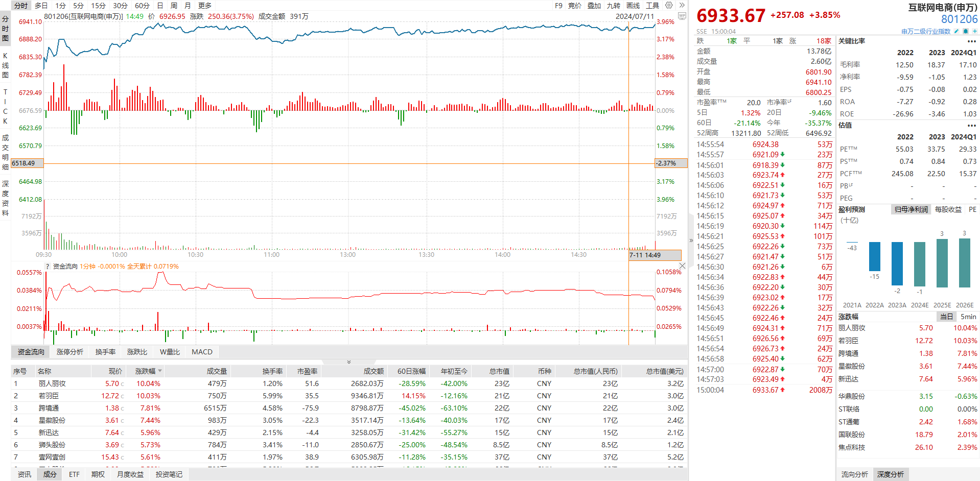Switch to monthly 月 chart
Image resolution: width=980 pixels, height=481 pixels.
point(188,6)
